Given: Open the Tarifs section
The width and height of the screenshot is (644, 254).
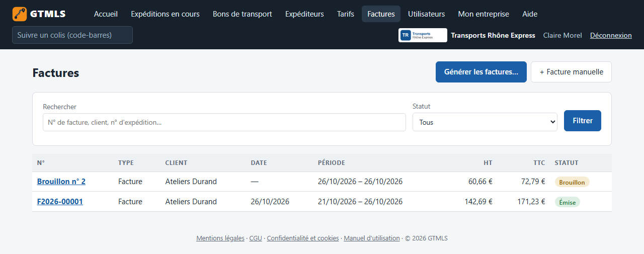Looking at the screenshot, I should (x=346, y=14).
